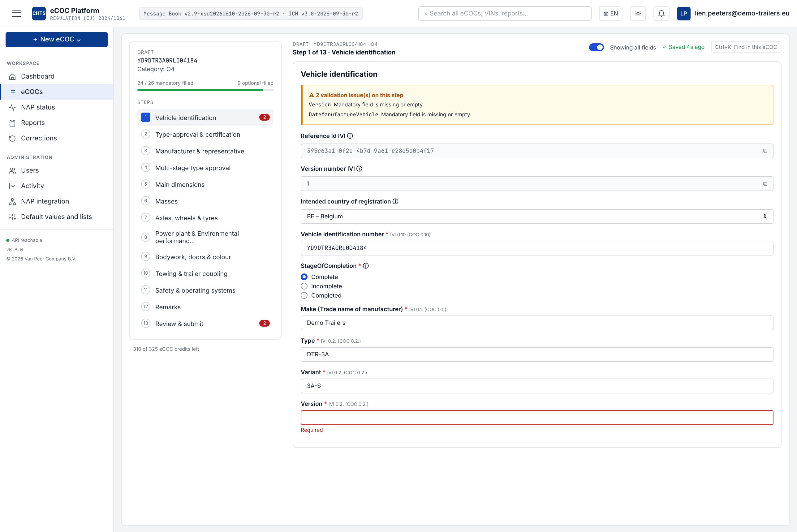
Task: Open Reports in the sidebar
Action: click(x=57, y=123)
